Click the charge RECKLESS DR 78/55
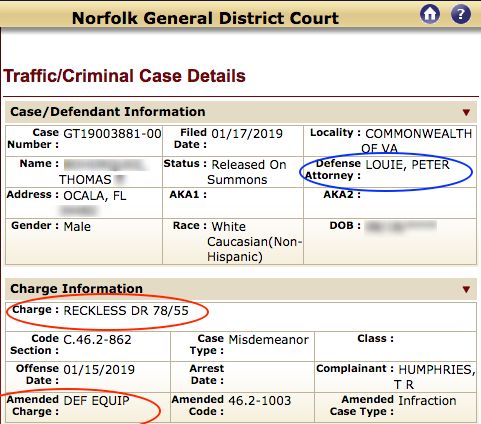 pyautogui.click(x=126, y=311)
